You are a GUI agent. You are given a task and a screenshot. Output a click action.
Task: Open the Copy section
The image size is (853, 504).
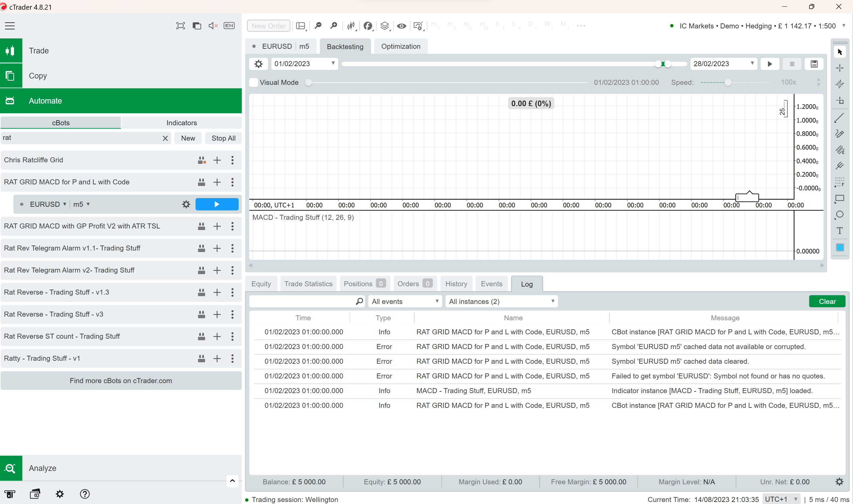coord(121,76)
